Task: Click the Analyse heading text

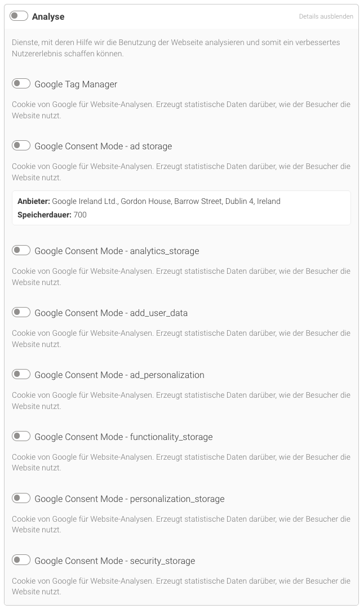Action: click(48, 17)
